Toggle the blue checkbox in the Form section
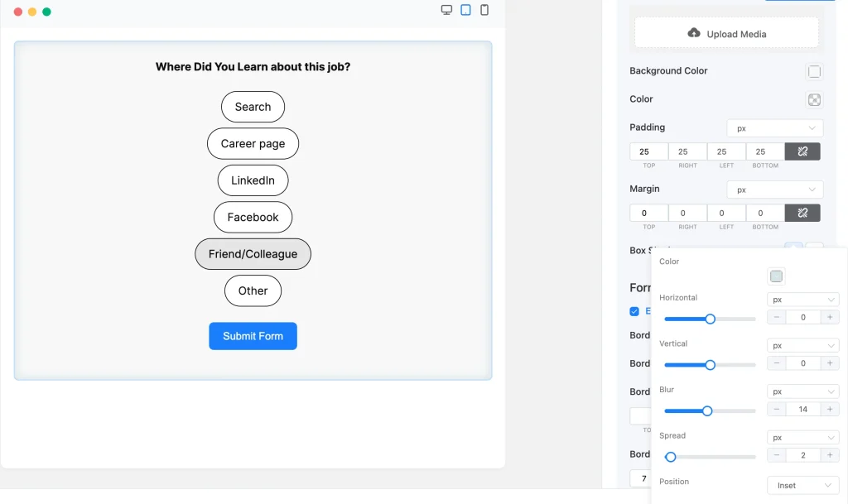Image resolution: width=848 pixels, height=504 pixels. point(635,311)
